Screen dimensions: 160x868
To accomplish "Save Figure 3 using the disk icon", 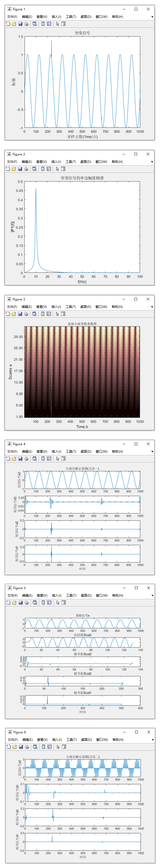I will [20, 314].
